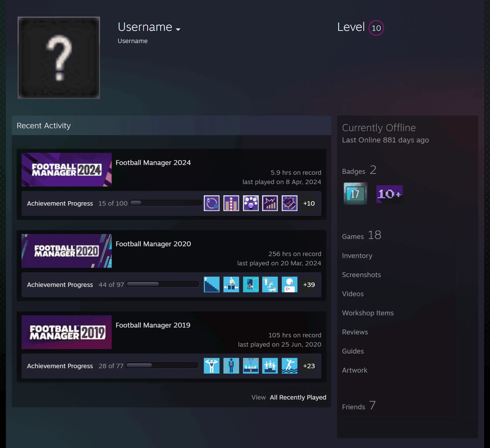
Task: Click the 44 of 97 achievement progress bar
Action: (163, 284)
